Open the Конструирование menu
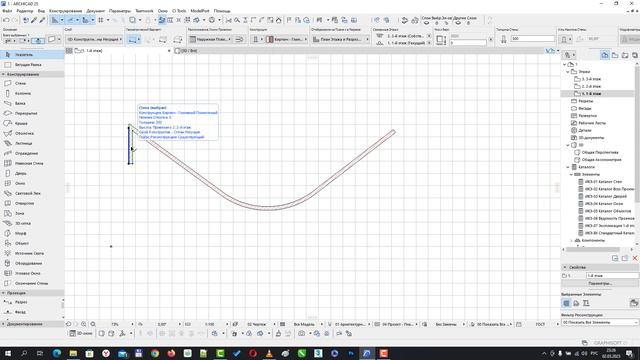The height and width of the screenshot is (360, 640). (65, 11)
